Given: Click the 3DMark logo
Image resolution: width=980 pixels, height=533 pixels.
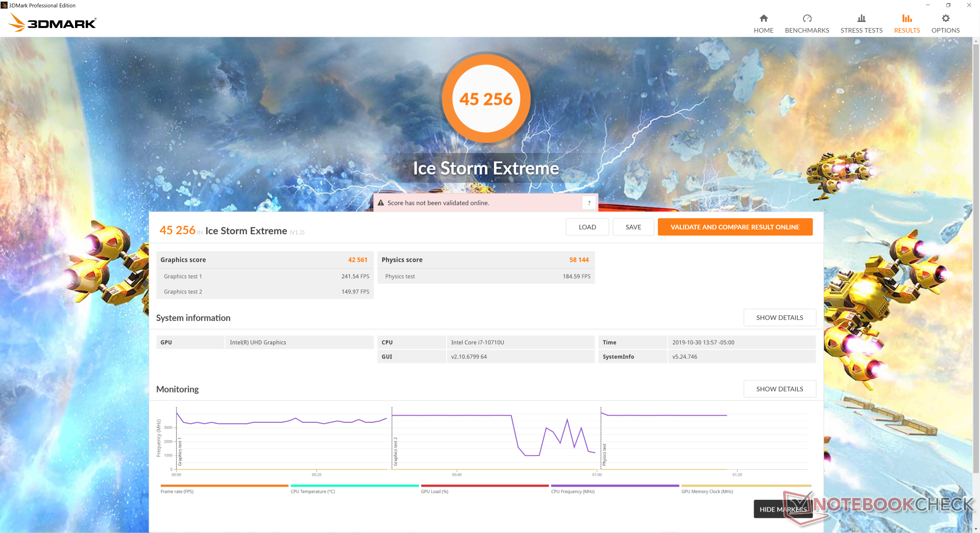Looking at the screenshot, I should [53, 22].
